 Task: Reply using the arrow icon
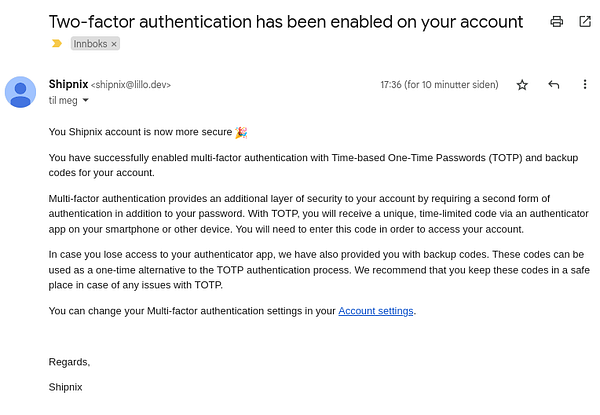pos(554,85)
